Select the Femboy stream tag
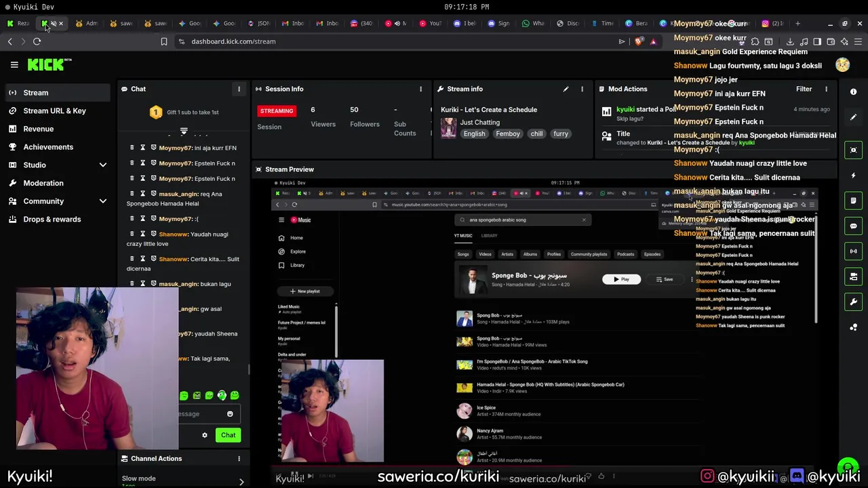 coord(507,134)
